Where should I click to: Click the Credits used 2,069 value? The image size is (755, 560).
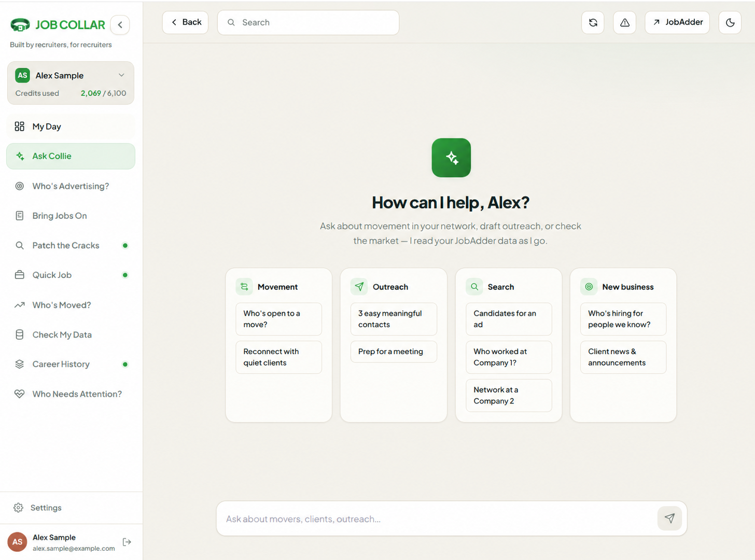(x=91, y=93)
